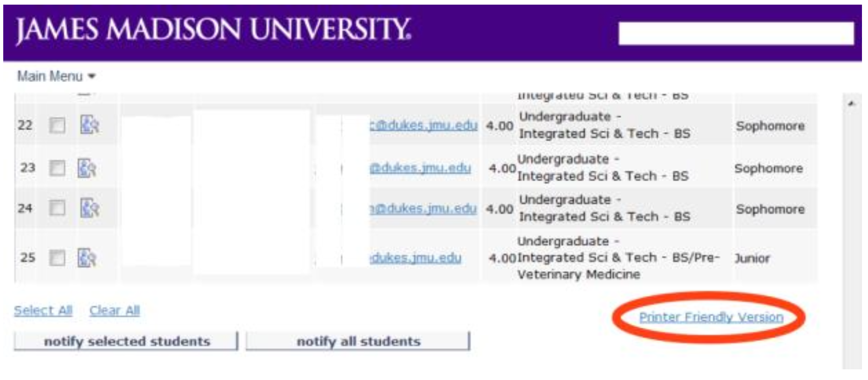Select Sophomore level text in row 22
868x380 pixels.
(770, 126)
